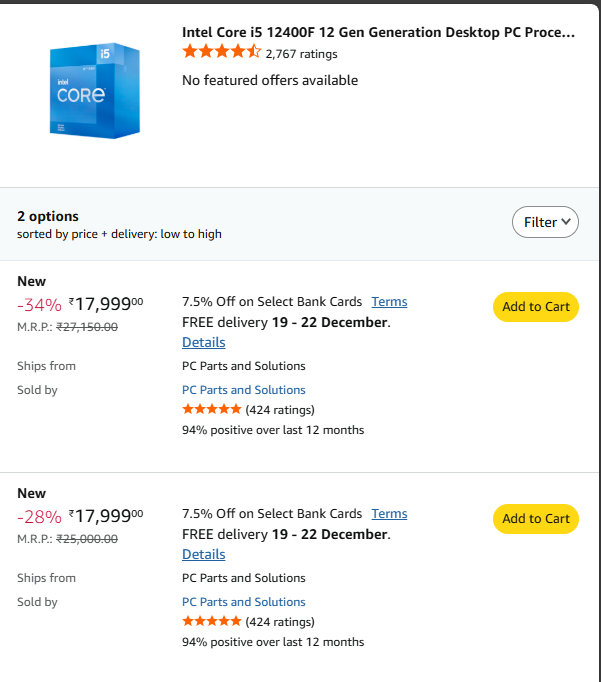Add the -34% offer to cart
The width and height of the screenshot is (601, 682).
(535, 307)
